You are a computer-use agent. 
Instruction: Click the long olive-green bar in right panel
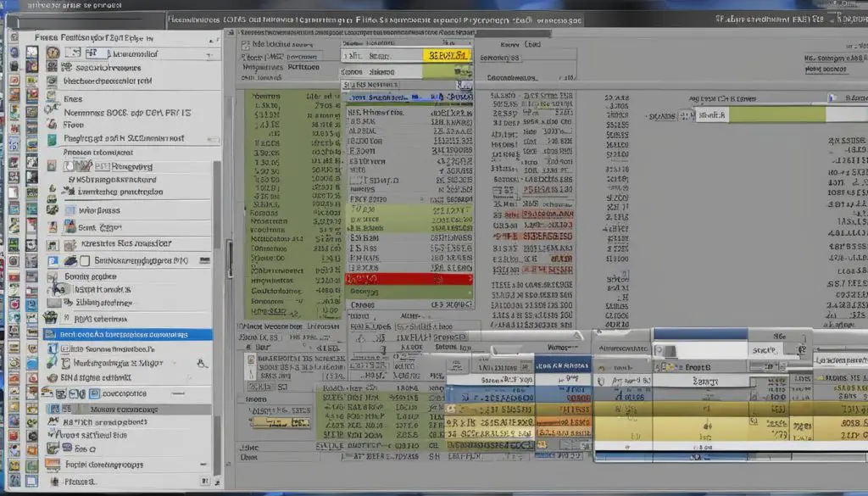point(777,114)
